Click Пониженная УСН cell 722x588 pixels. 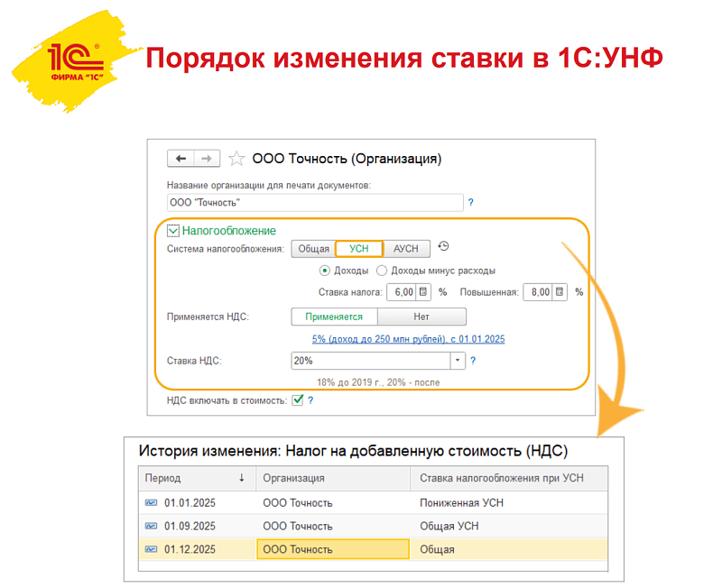(x=461, y=503)
